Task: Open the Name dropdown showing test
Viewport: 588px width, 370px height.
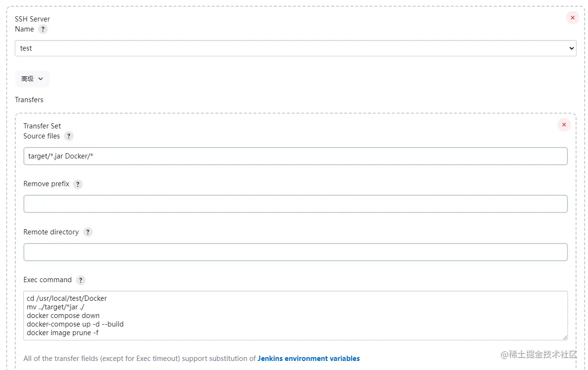Action: click(295, 48)
